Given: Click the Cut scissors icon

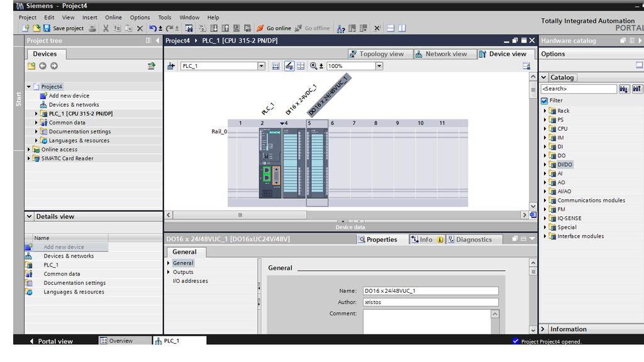Looking at the screenshot, I should (x=106, y=28).
